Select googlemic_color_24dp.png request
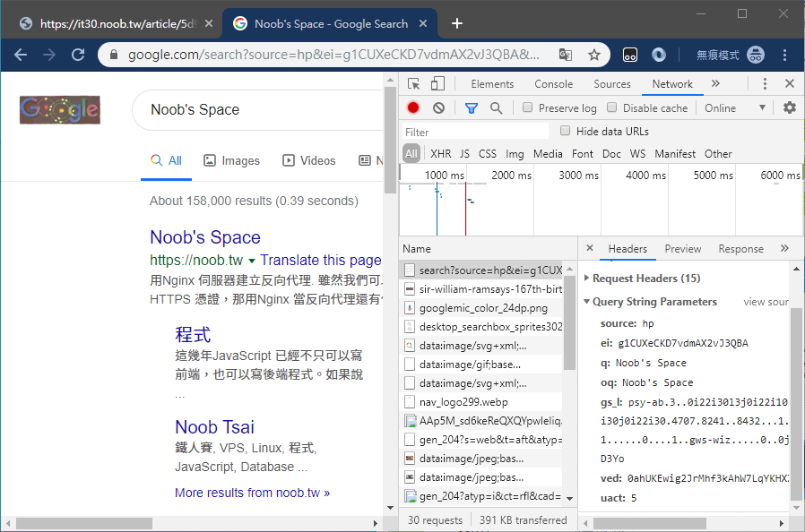Image resolution: width=805 pixels, height=532 pixels. [x=481, y=308]
